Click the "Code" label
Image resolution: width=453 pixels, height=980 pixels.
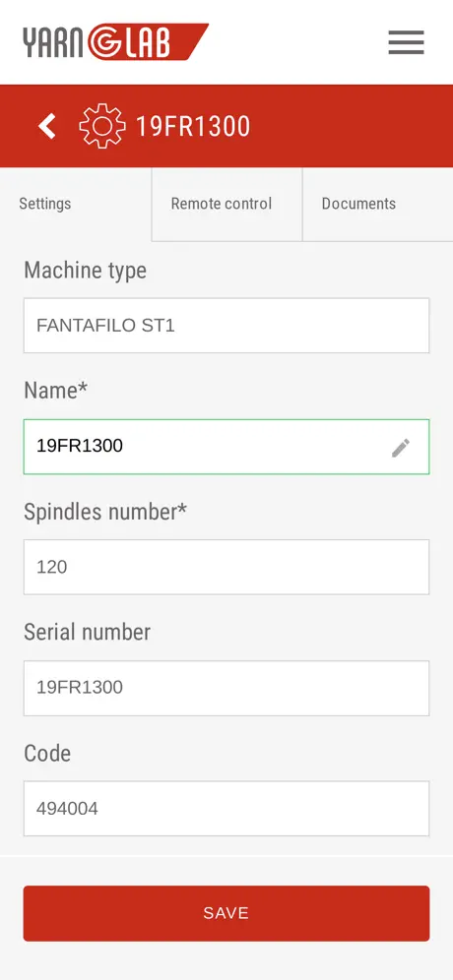click(x=47, y=754)
